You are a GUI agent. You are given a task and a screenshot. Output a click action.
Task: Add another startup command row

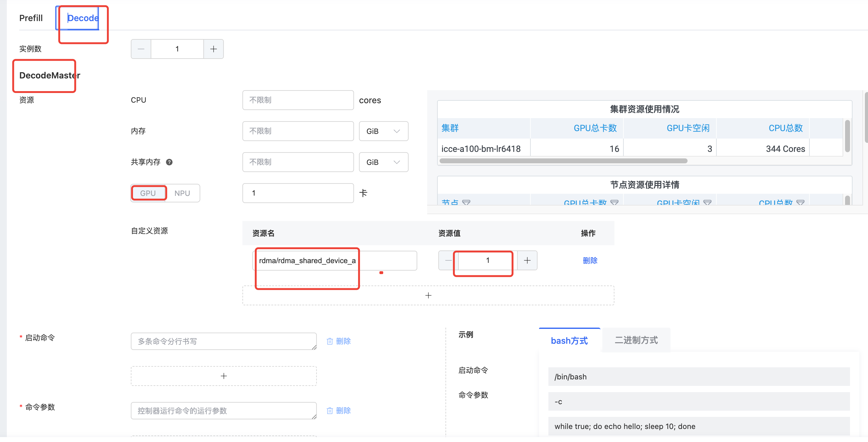pos(224,376)
